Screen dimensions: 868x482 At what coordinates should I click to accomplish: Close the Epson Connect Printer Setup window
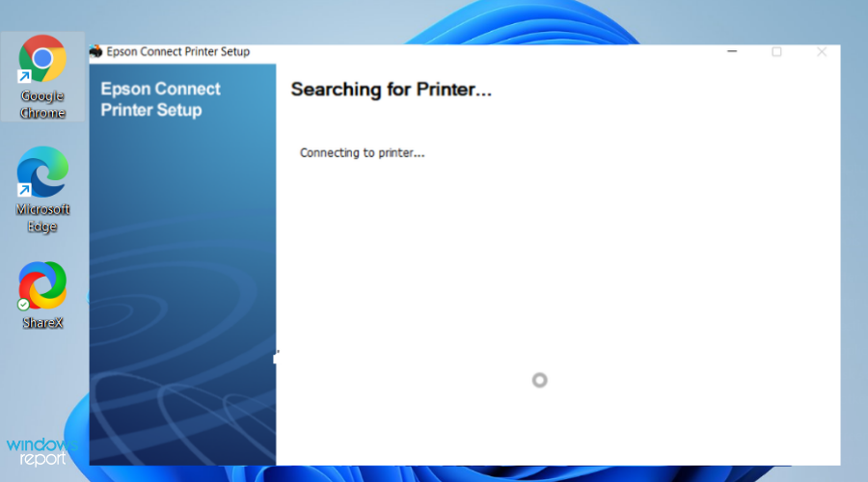(x=822, y=51)
